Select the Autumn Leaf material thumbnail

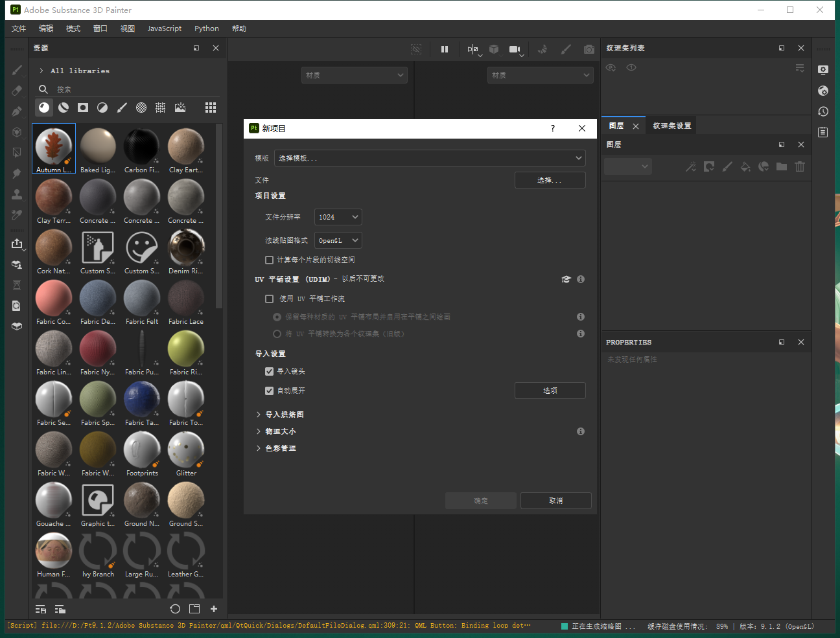(x=54, y=150)
